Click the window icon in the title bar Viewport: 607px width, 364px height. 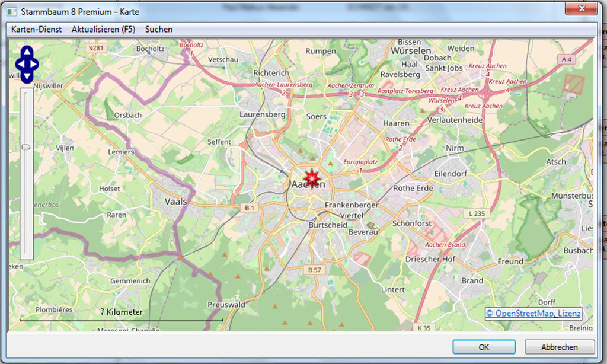[x=12, y=12]
